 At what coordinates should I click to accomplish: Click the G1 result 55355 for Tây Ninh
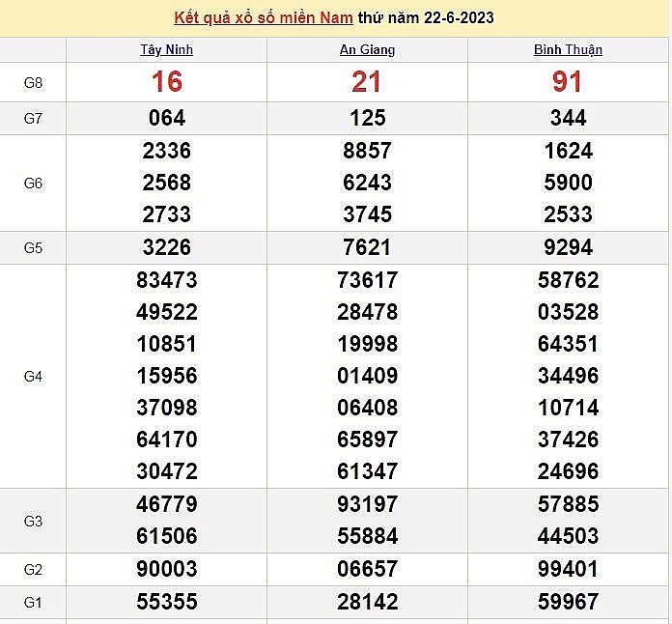pyautogui.click(x=168, y=602)
